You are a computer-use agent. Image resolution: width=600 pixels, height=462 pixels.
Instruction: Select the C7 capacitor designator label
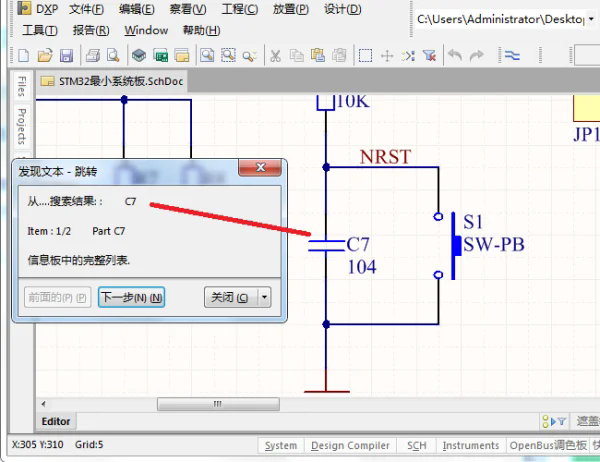(358, 245)
